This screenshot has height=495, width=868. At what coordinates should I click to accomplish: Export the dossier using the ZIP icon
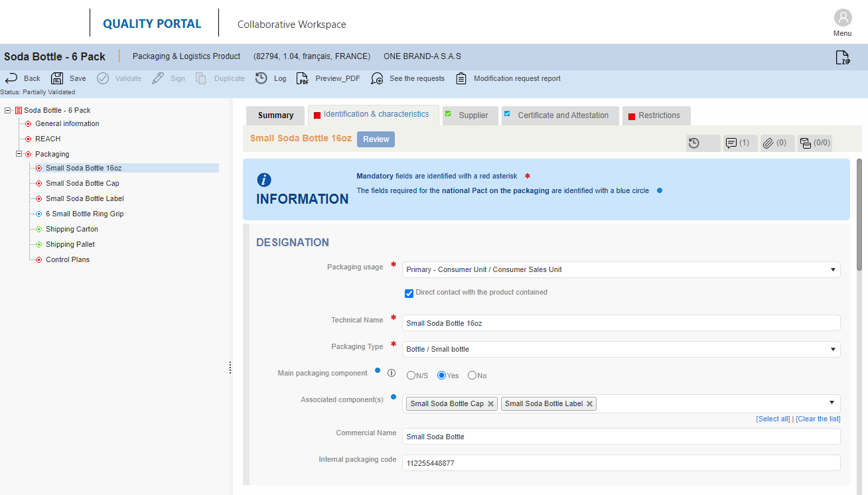click(843, 57)
